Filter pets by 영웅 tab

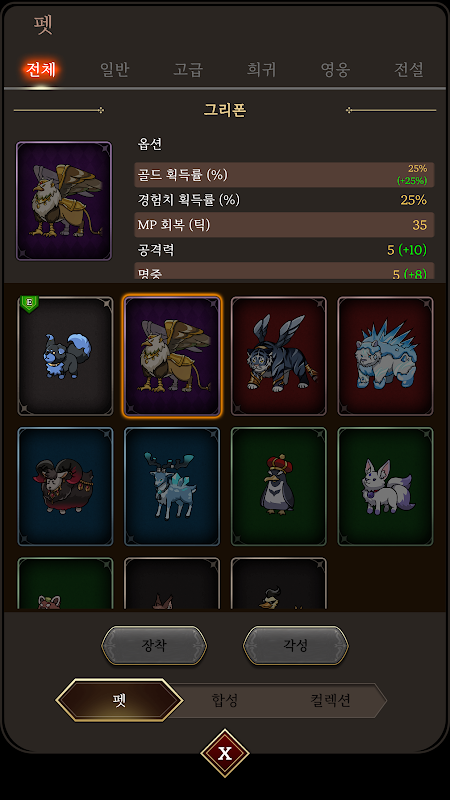[x=335, y=69]
